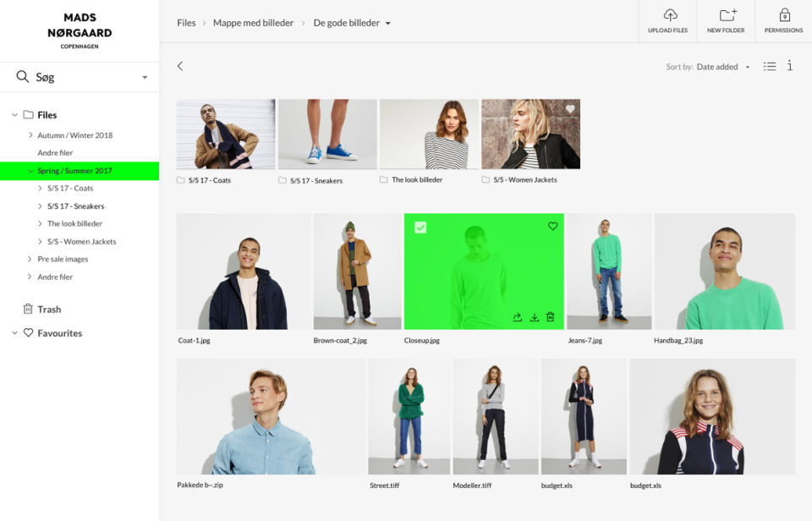812x521 pixels.
Task: Open Favourites in the sidebar
Action: [x=59, y=333]
